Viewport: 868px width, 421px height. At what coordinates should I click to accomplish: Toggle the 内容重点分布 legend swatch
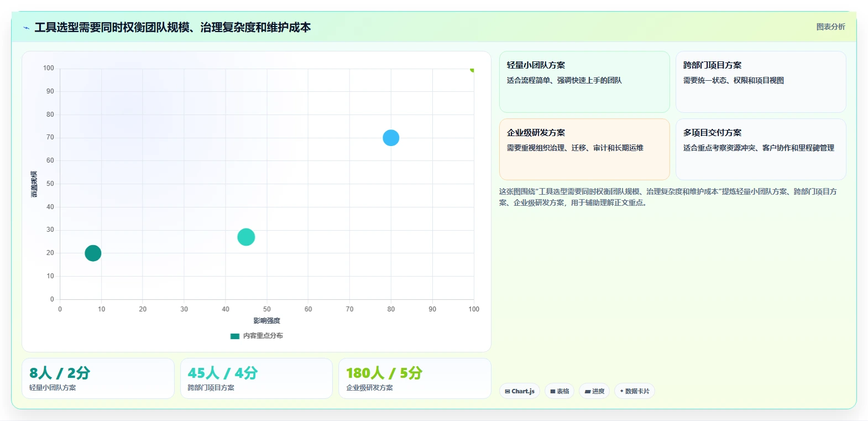coord(235,336)
